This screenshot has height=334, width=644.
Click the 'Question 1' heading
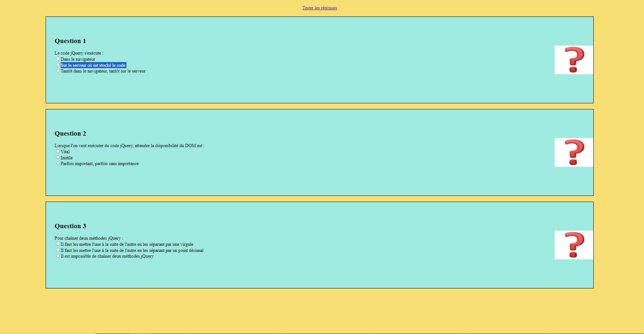coord(70,41)
